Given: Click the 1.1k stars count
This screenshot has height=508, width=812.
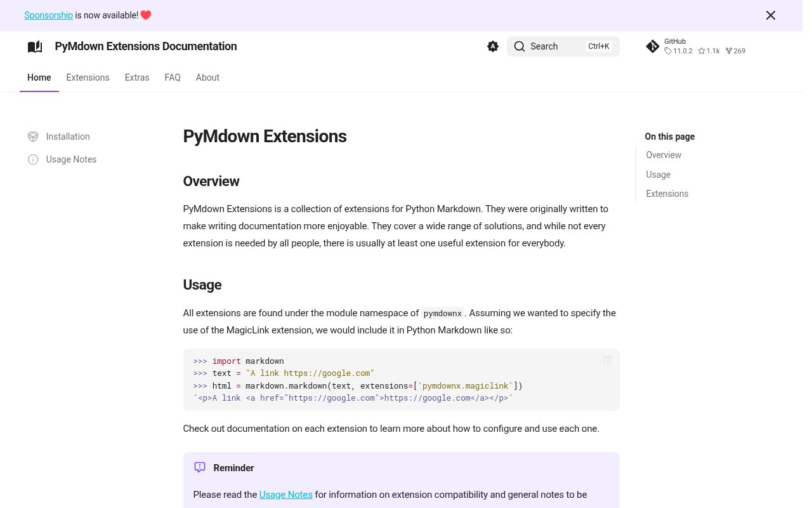Looking at the screenshot, I should point(709,51).
